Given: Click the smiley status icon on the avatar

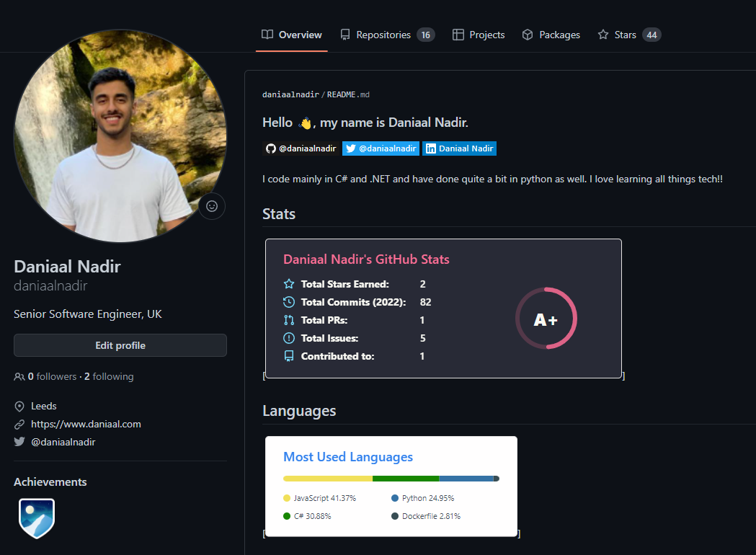Looking at the screenshot, I should coord(211,206).
